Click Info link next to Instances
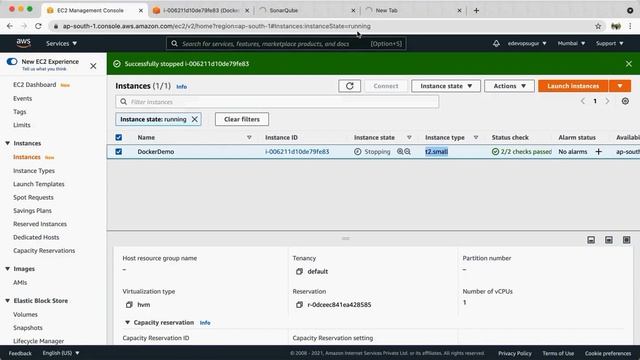The height and width of the screenshot is (360, 640). 182,87
